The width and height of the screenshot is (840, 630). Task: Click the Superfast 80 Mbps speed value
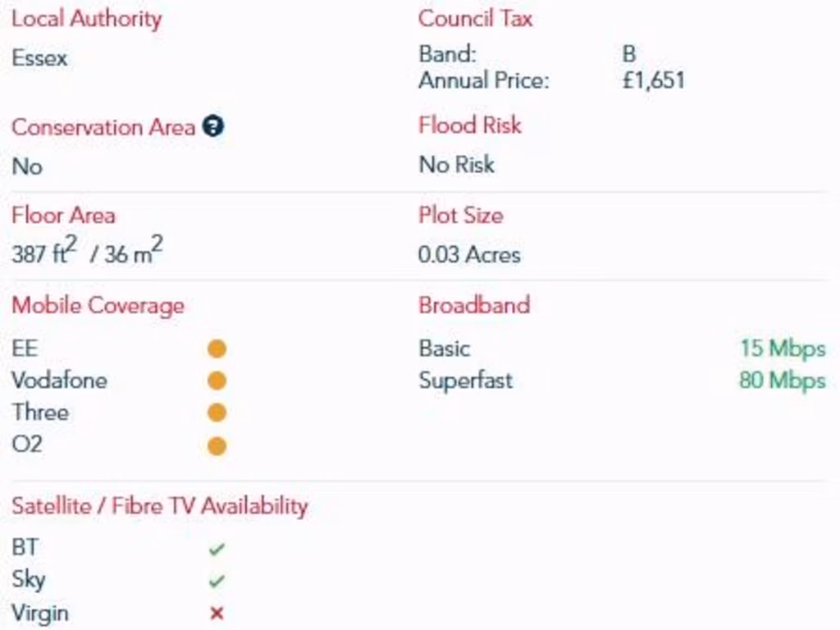[x=782, y=381]
